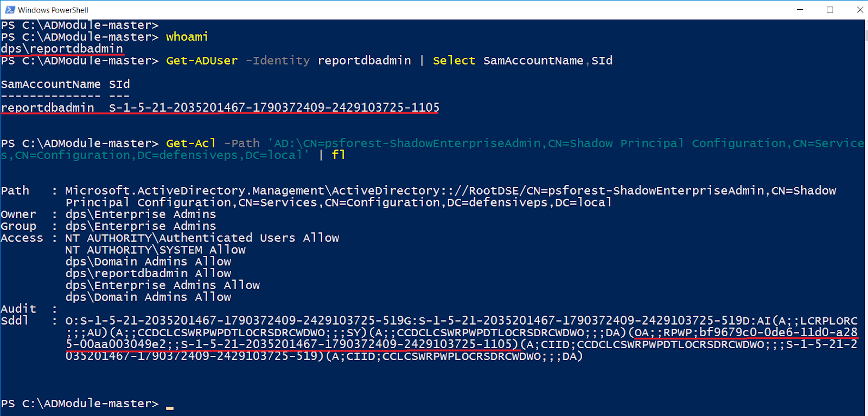Click the blinking cursor at the prompt
Viewport: 868px width, 416px height.
[170, 407]
